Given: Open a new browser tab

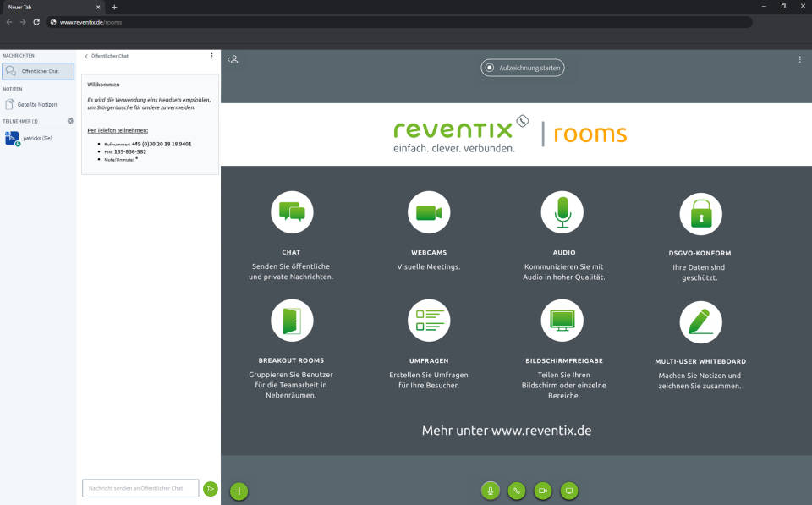Looking at the screenshot, I should (114, 8).
